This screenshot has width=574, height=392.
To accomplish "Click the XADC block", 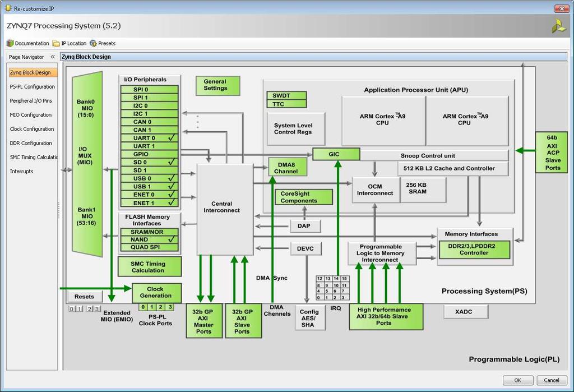I will (466, 312).
